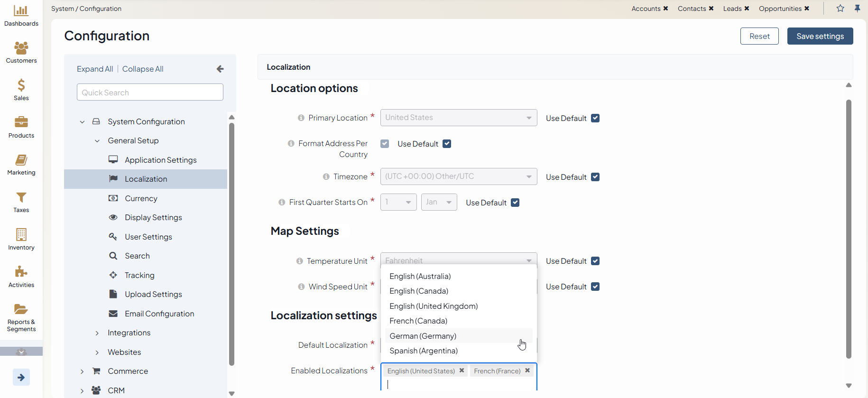Remove French (France) from enabled localizations
The image size is (868, 398).
coord(527,370)
